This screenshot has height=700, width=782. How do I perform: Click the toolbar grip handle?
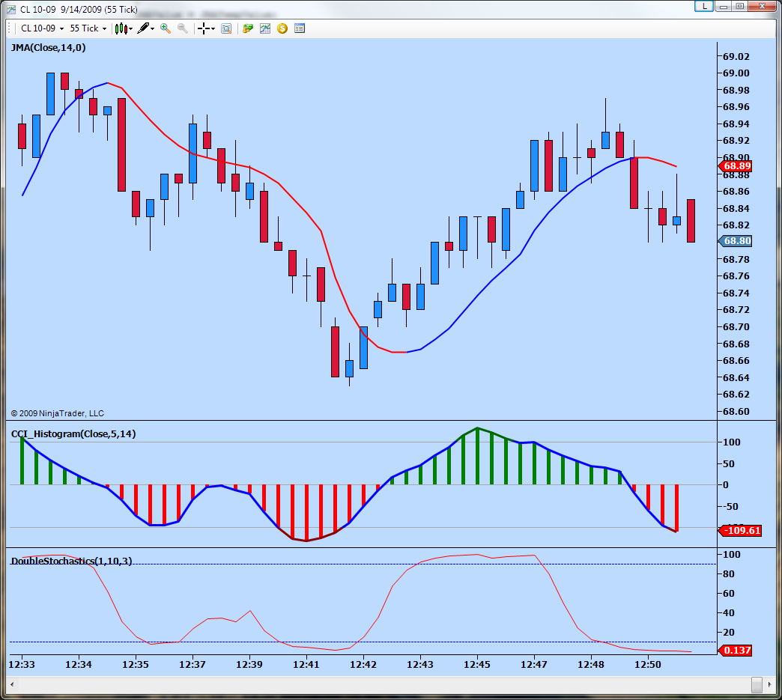coord(10,28)
